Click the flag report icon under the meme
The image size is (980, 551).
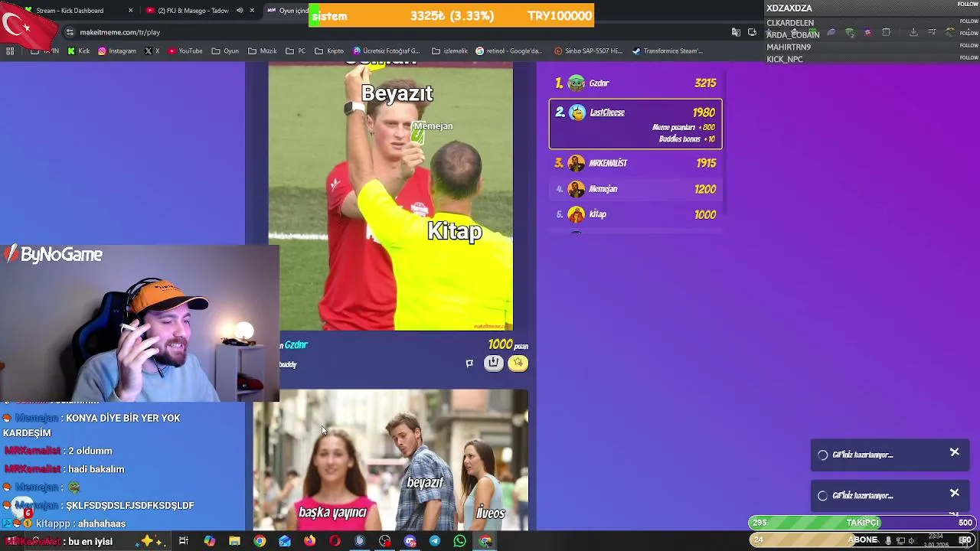click(469, 364)
